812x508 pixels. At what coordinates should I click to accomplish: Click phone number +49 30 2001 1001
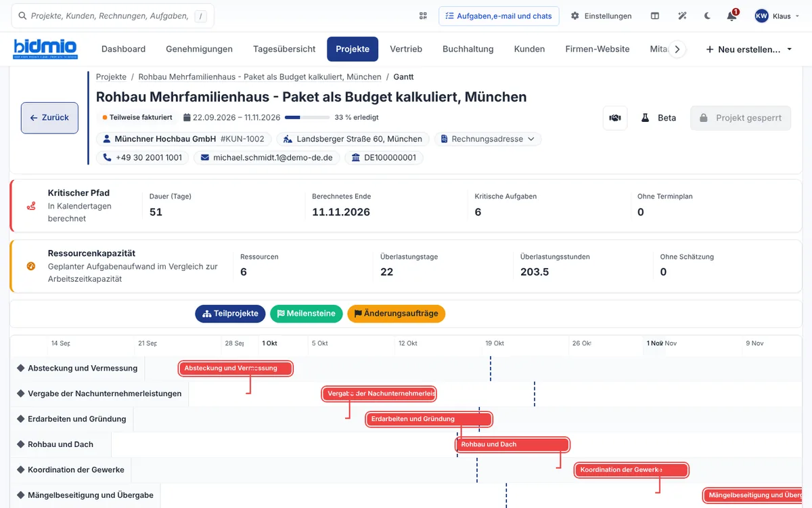tap(143, 158)
